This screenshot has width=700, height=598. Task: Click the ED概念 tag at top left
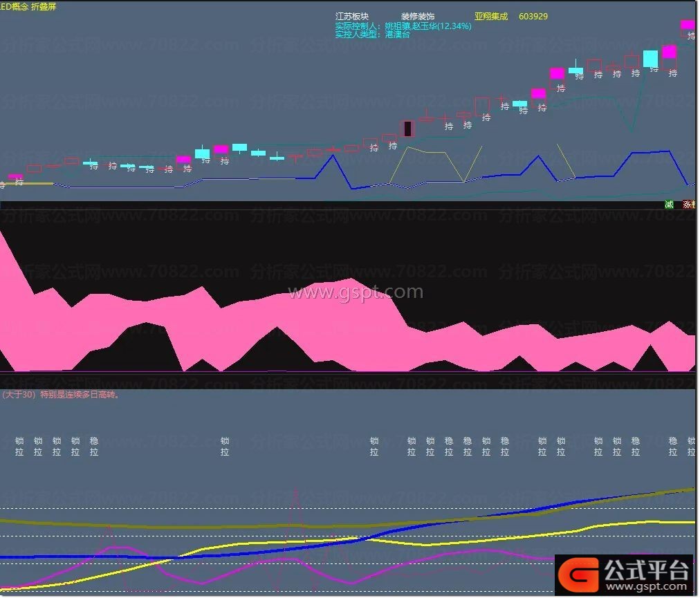(13, 6)
